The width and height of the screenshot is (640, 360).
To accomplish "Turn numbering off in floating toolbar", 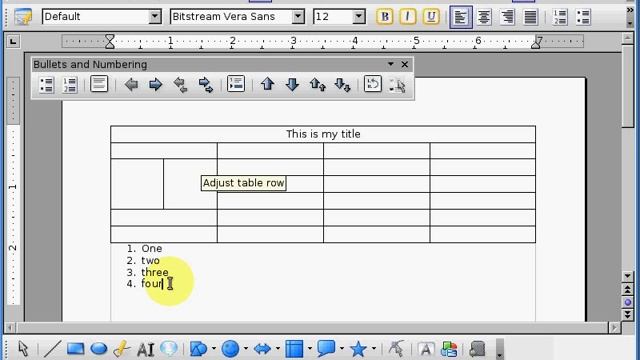I will (99, 84).
